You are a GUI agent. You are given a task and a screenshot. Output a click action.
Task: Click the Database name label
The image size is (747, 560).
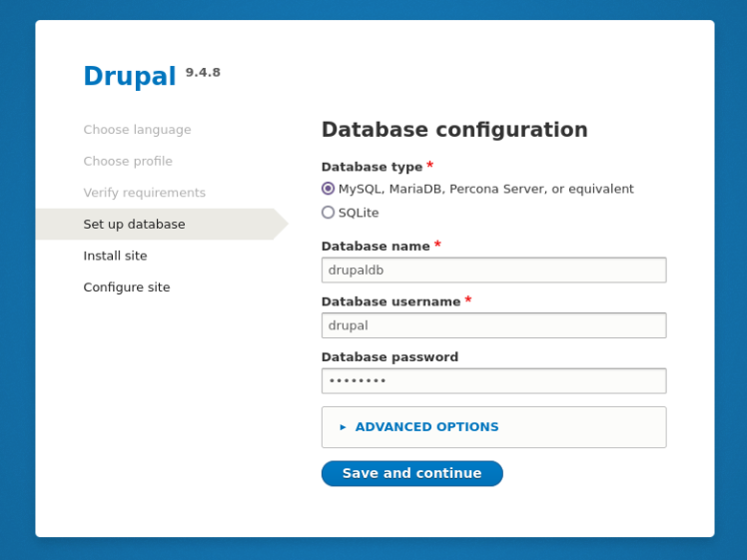pyautogui.click(x=375, y=247)
